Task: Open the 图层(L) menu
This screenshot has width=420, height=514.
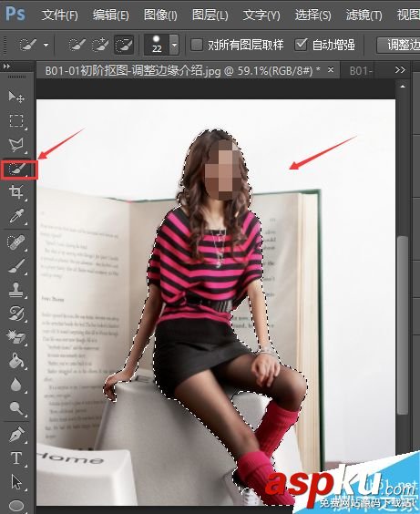Action: coord(210,15)
